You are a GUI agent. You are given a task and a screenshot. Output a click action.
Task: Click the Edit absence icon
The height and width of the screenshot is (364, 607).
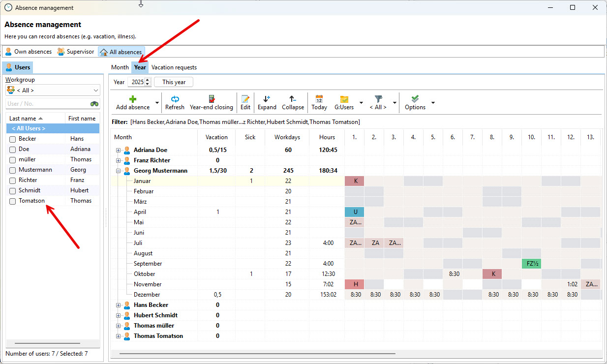pyautogui.click(x=245, y=99)
